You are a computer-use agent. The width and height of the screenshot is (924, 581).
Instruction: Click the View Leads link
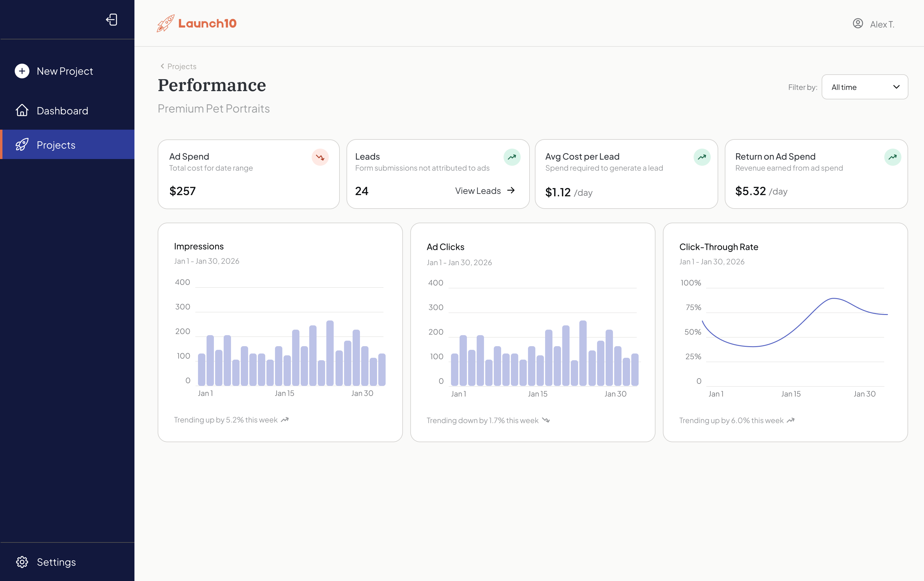click(x=485, y=191)
